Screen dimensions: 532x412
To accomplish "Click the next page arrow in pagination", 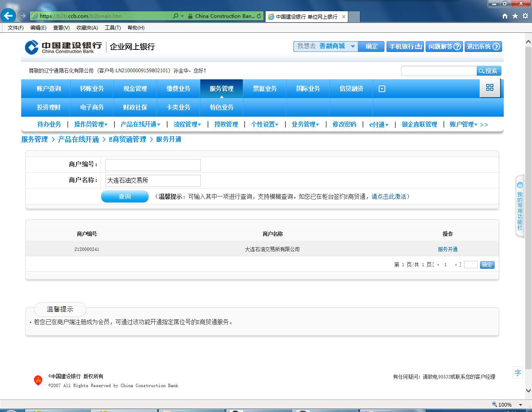I will pos(456,265).
